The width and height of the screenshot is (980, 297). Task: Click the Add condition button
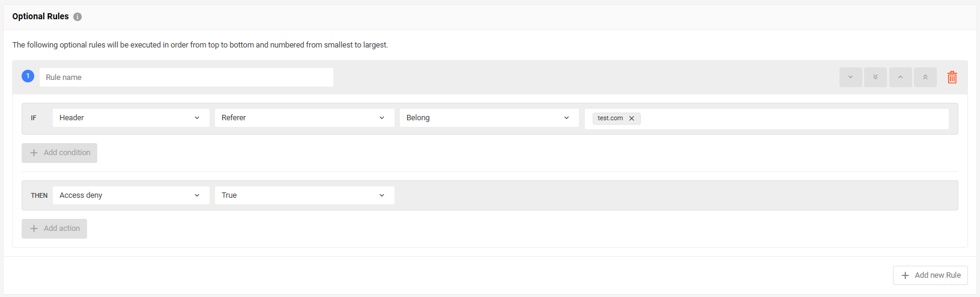59,153
